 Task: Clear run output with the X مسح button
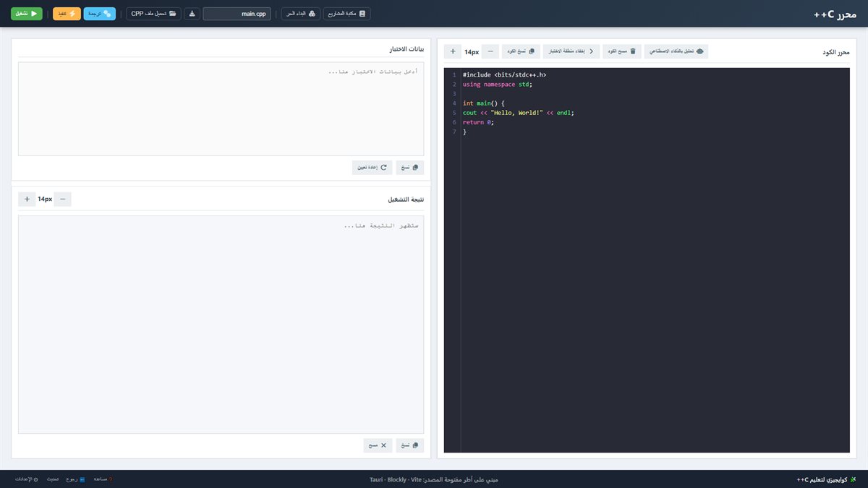(378, 445)
